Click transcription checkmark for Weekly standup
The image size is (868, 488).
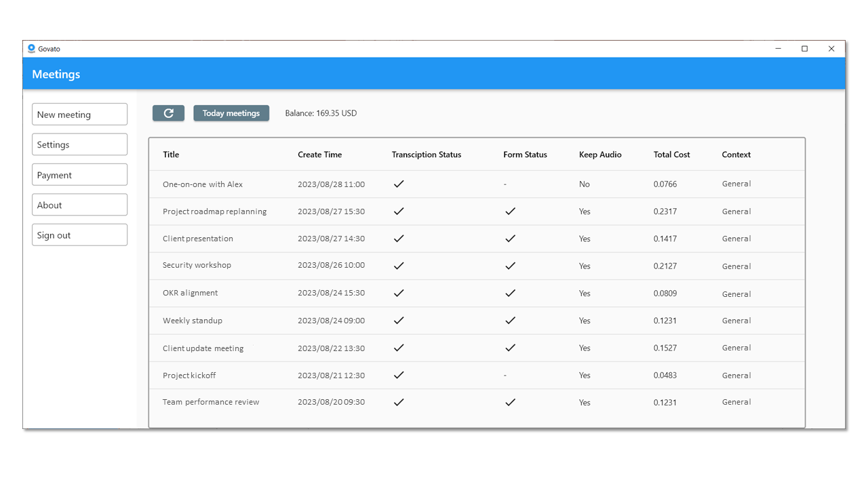pos(399,320)
